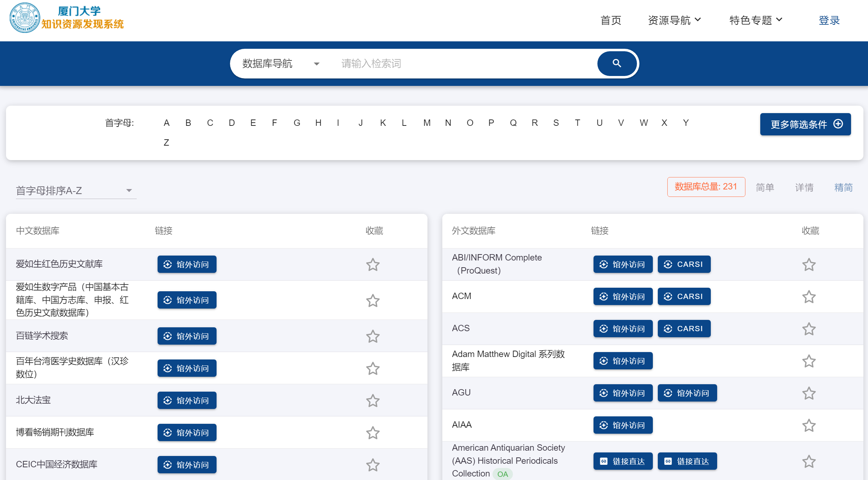Click the magnifier search button
Image resolution: width=868 pixels, height=480 pixels.
click(617, 64)
